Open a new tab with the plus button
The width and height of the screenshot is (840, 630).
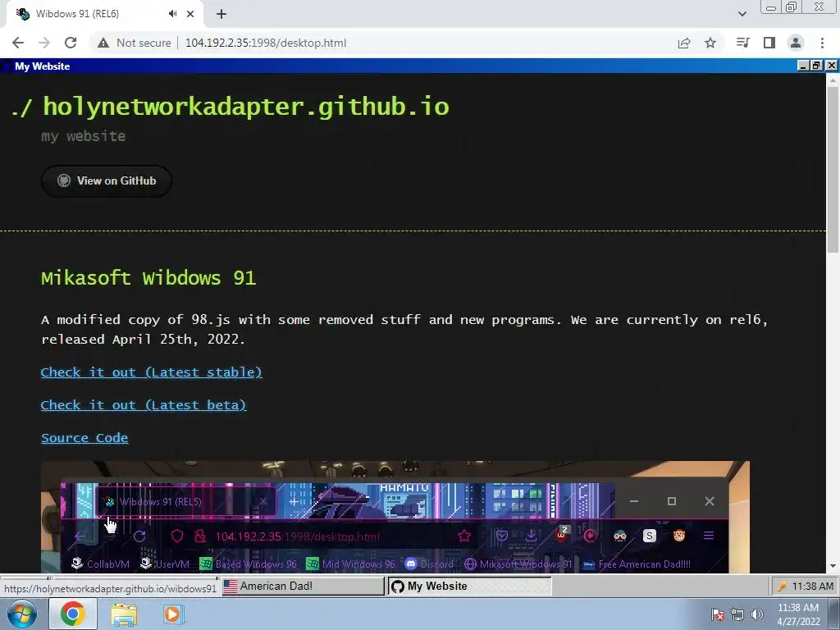click(221, 14)
